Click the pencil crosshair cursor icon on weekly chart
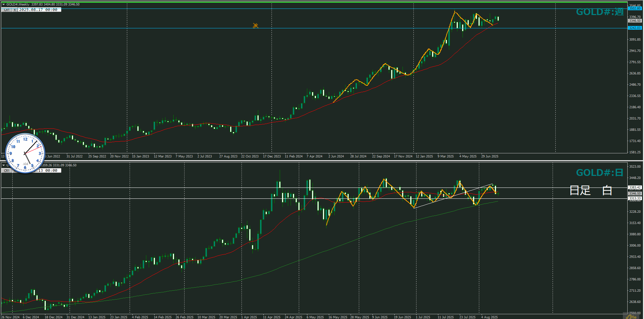The image size is (644, 319). (x=255, y=26)
